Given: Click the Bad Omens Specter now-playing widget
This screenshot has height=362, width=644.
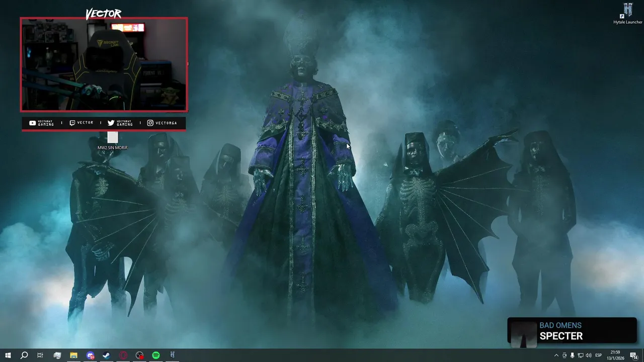Looking at the screenshot, I should 572,331.
